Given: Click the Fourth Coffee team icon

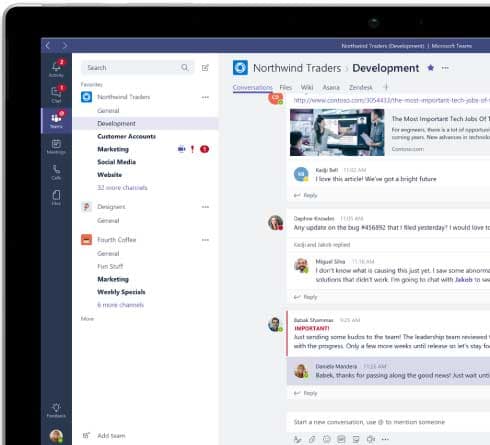Looking at the screenshot, I should point(86,240).
